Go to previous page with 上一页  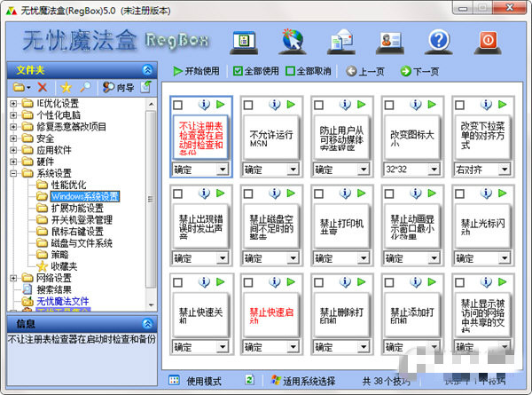[x=365, y=71]
